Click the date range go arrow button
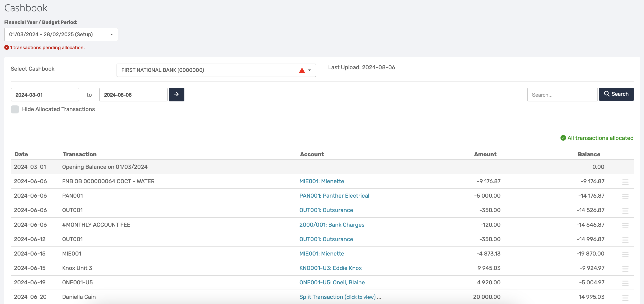Screen dimensions: 644x304 click(176, 95)
